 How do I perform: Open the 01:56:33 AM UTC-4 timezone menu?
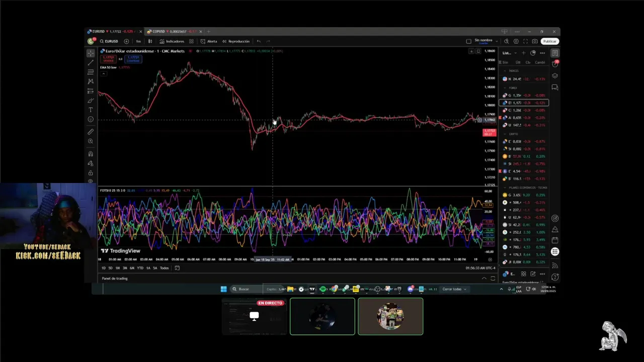[480, 268]
